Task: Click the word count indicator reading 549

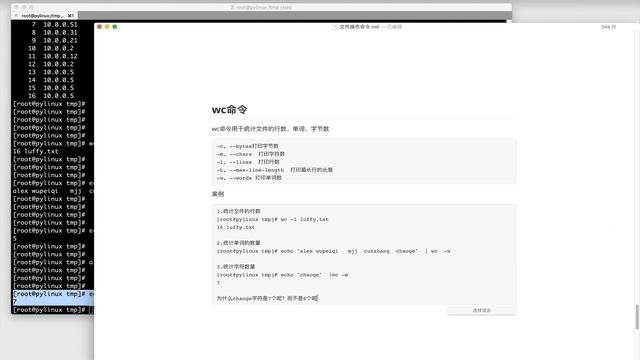Action: coord(608,27)
